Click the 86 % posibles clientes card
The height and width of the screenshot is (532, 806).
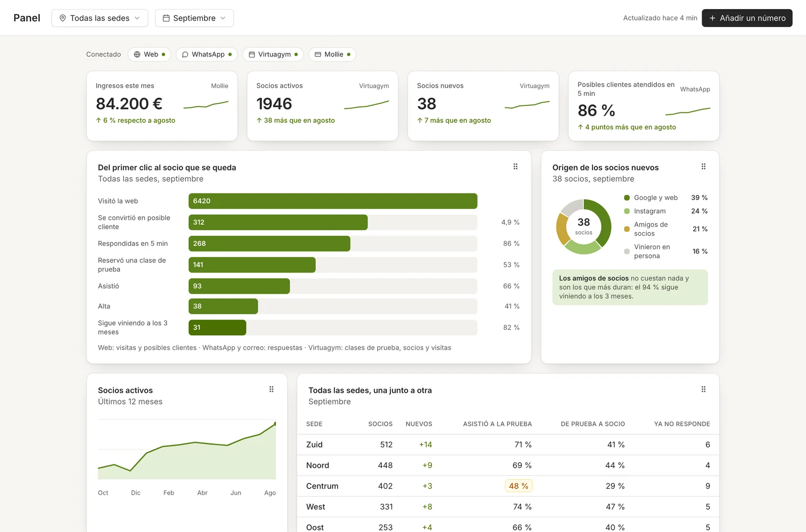[x=644, y=106]
